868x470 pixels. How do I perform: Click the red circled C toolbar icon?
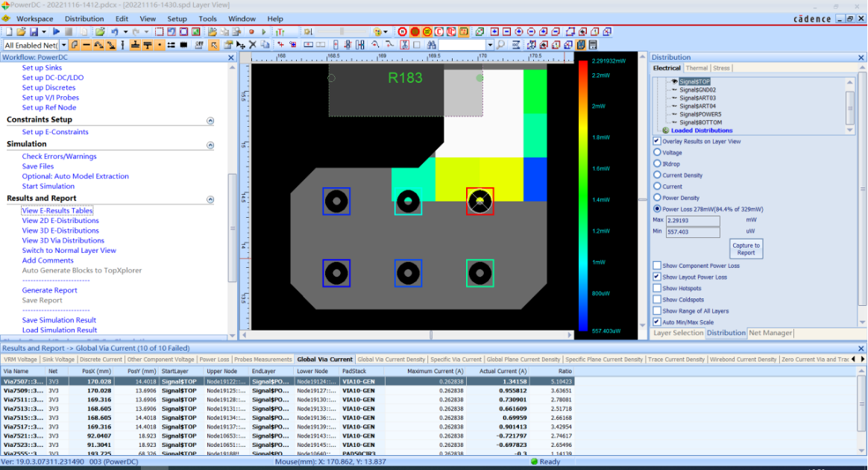[x=439, y=31]
